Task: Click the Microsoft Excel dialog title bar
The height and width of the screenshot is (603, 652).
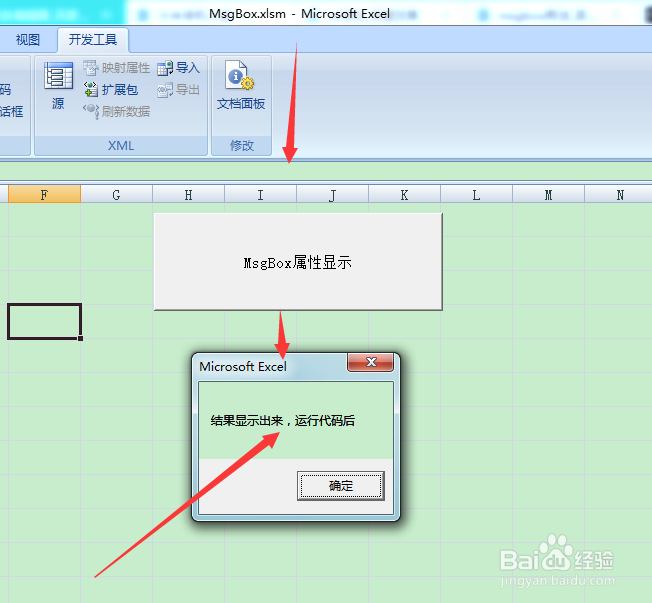Action: 270,366
